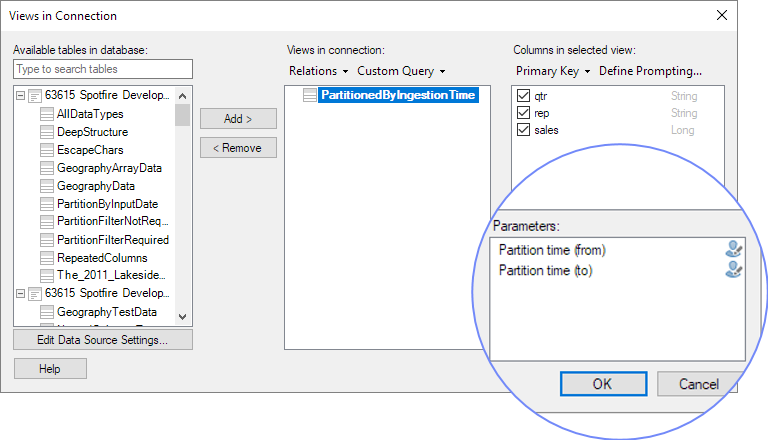Viewport: 768px width, 440px height.
Task: Toggle the sales column checkbox
Action: coord(523,130)
